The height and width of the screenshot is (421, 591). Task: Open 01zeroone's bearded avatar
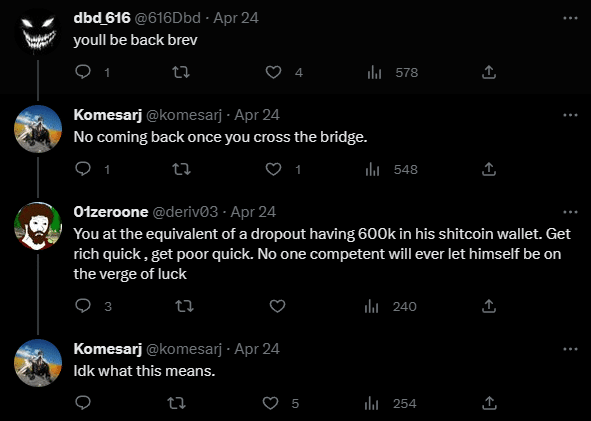[x=38, y=226]
